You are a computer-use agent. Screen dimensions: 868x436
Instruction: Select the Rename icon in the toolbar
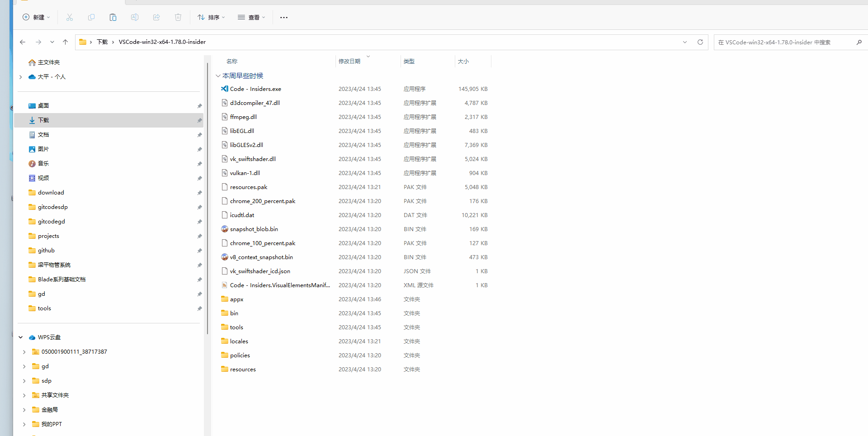pos(135,17)
